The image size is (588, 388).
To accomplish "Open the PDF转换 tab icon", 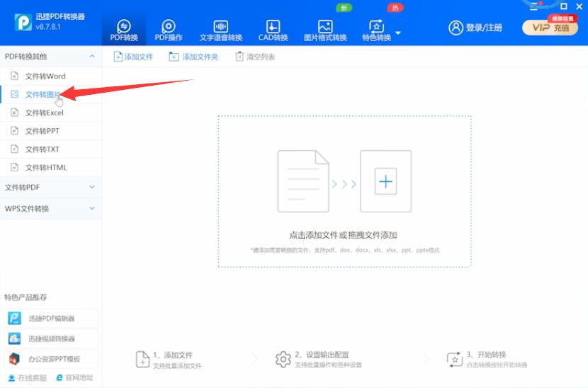I will (x=124, y=26).
